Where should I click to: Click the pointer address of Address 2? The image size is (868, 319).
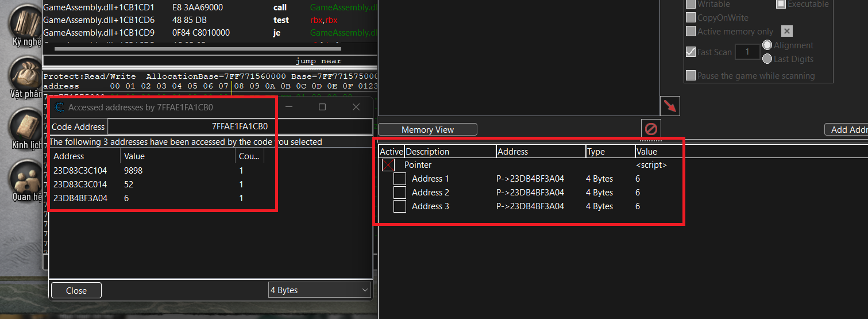531,193
